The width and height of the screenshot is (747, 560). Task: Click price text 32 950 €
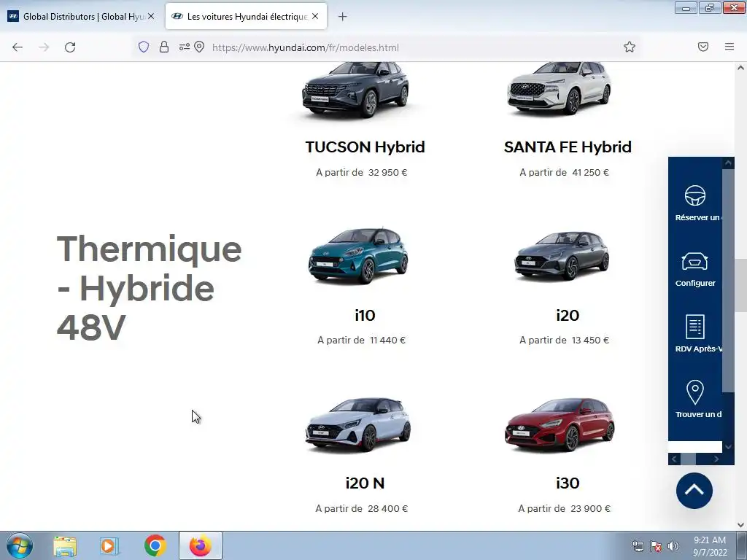pos(388,172)
